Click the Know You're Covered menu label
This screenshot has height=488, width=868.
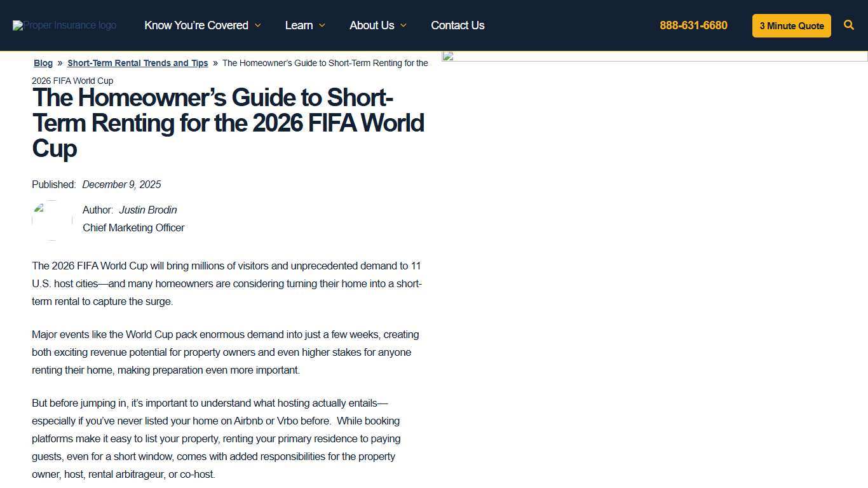(196, 25)
